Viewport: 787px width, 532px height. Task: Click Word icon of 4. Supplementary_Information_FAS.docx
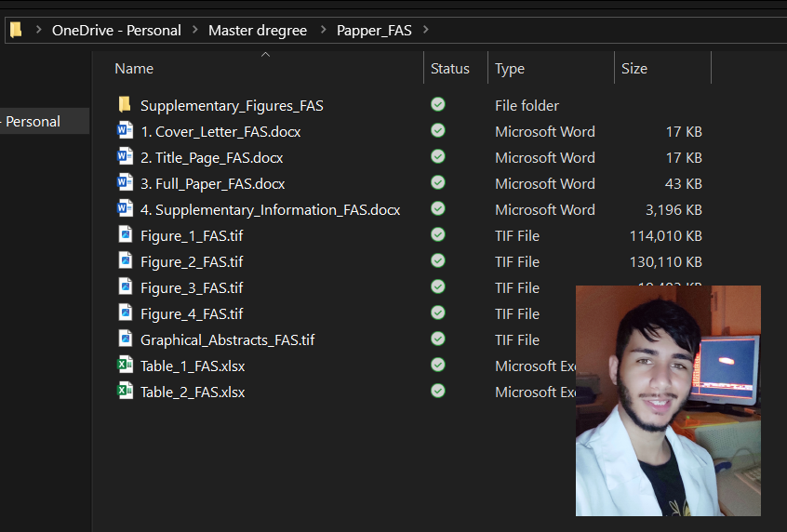coord(125,208)
